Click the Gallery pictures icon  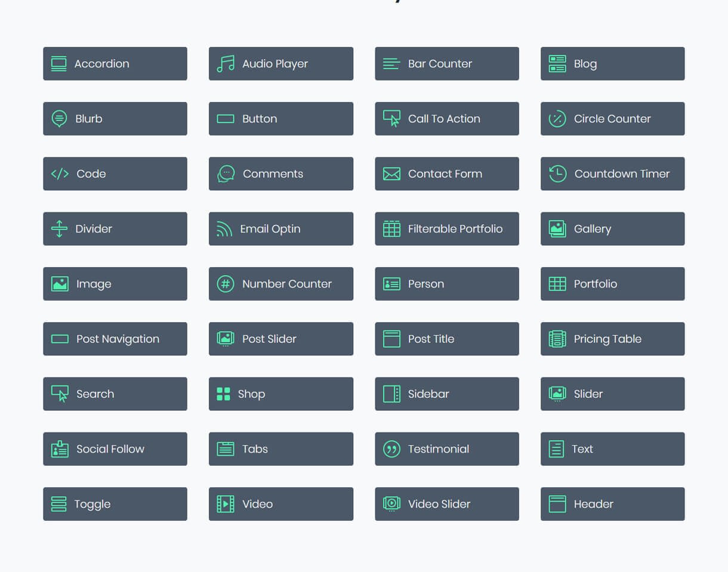(557, 229)
